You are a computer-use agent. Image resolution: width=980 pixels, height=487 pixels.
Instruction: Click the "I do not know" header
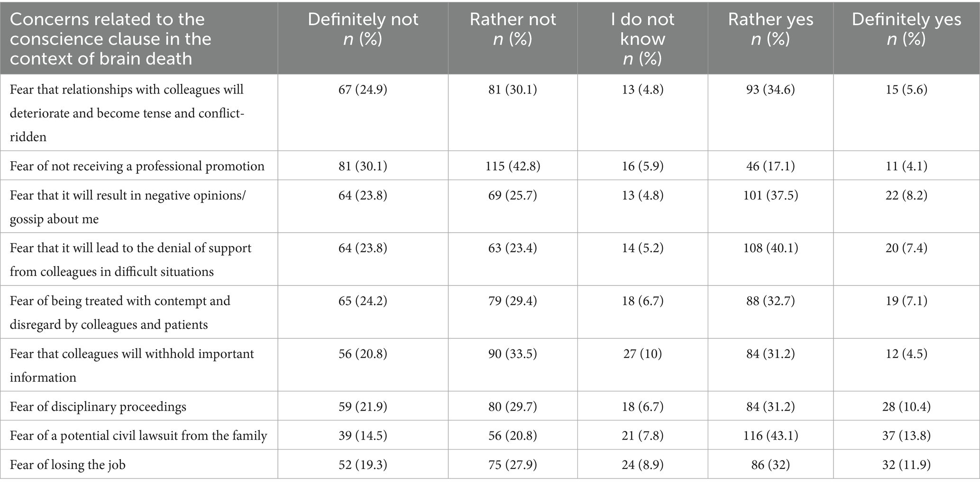(x=642, y=39)
